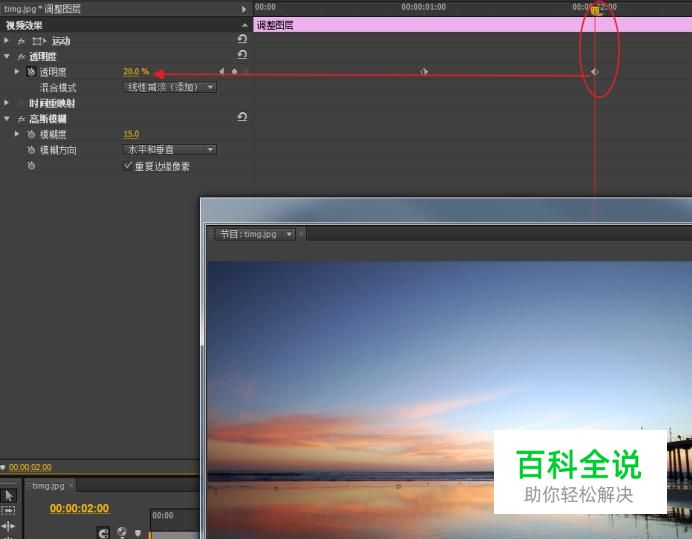The height and width of the screenshot is (539, 692).
Task: Open the 节目: timg.jpg sequence dropdown
Action: [289, 234]
